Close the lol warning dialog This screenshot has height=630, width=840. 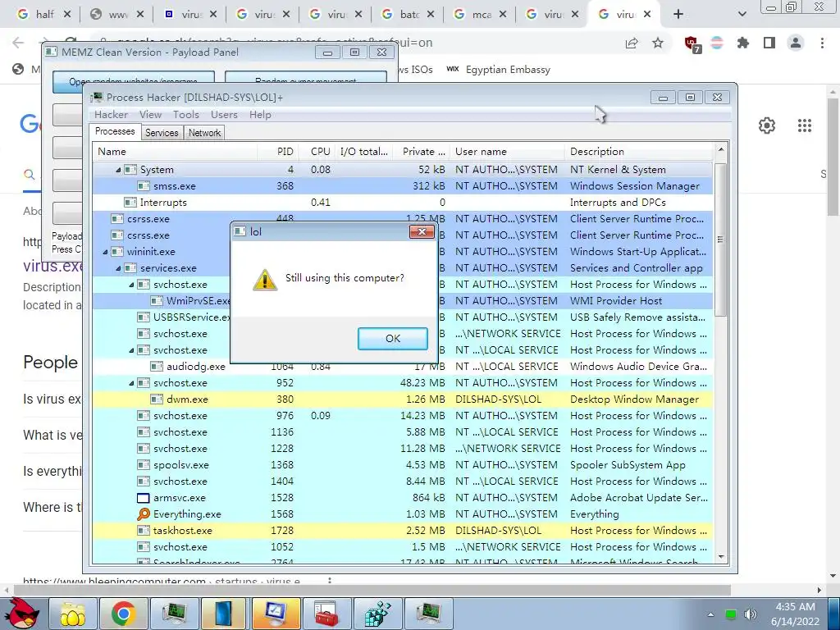(x=422, y=231)
